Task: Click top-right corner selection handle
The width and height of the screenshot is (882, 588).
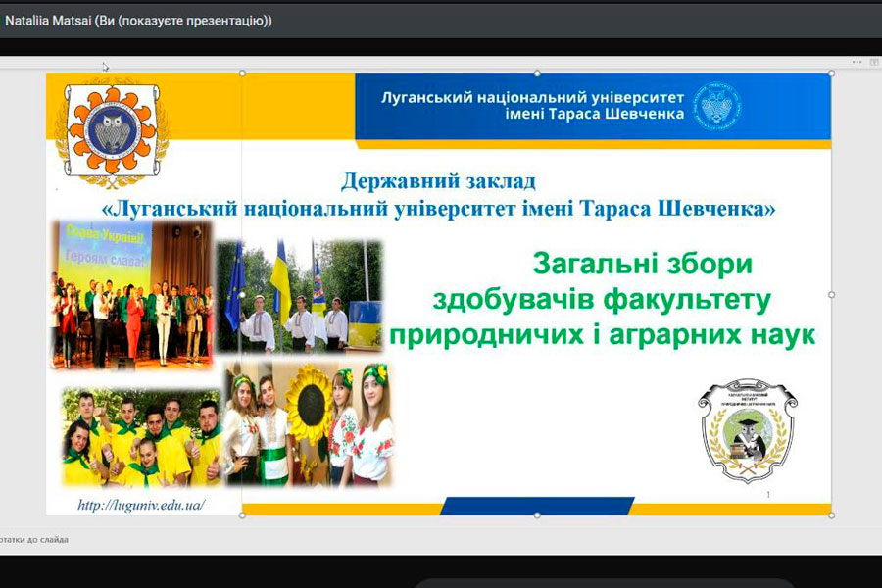Action: [x=831, y=73]
